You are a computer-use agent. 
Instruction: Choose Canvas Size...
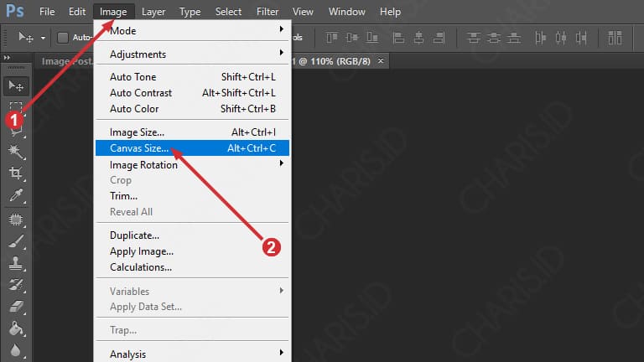[x=192, y=148]
